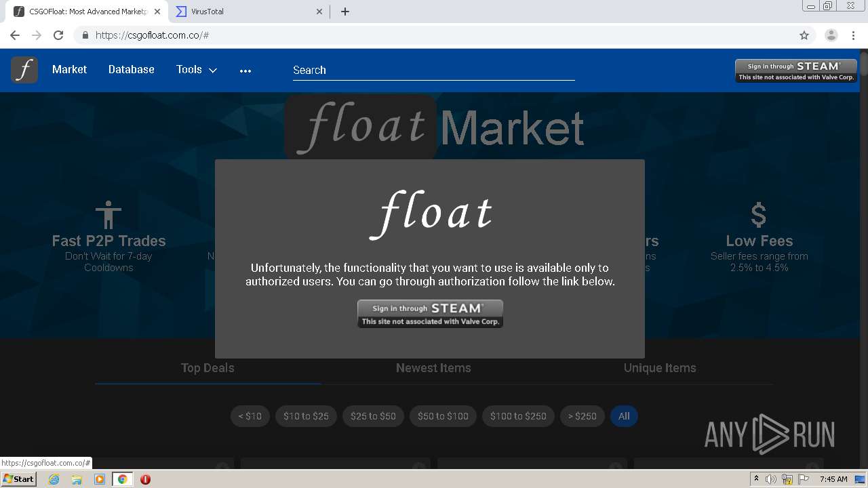Open the Windows Start menu
Viewport: 868px width, 488px height.
coord(18,479)
